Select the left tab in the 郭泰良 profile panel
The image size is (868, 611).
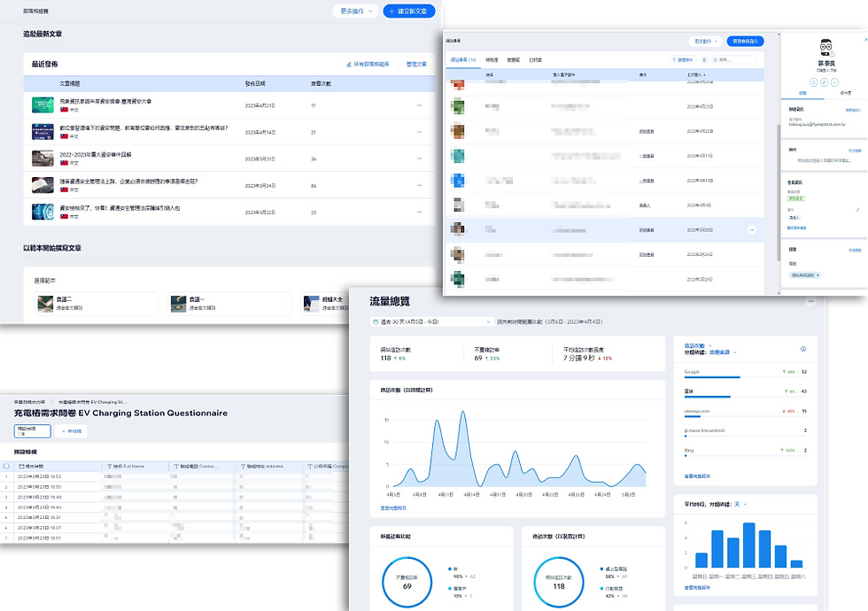point(802,93)
